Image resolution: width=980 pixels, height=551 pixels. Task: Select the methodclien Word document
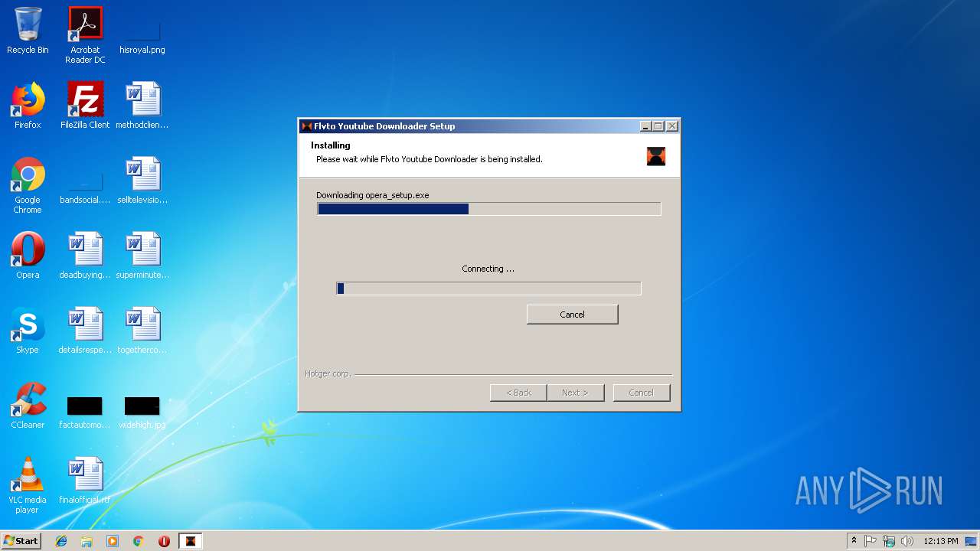(142, 106)
